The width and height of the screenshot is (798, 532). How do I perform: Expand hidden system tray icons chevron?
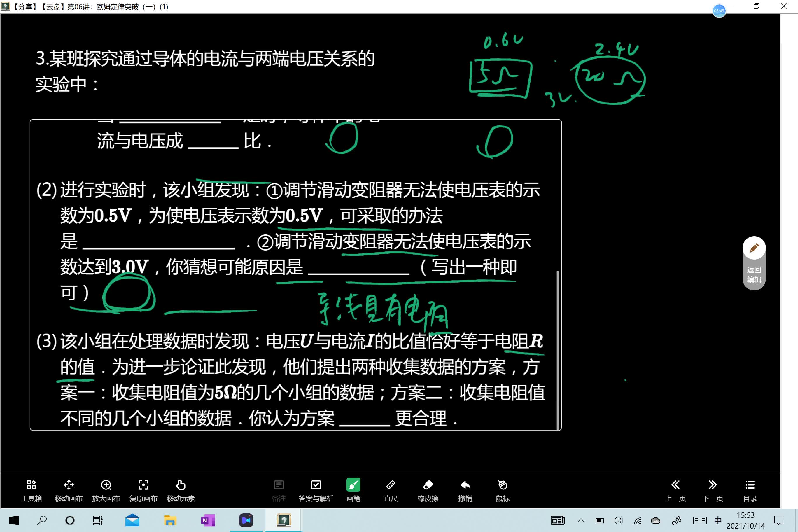click(581, 520)
